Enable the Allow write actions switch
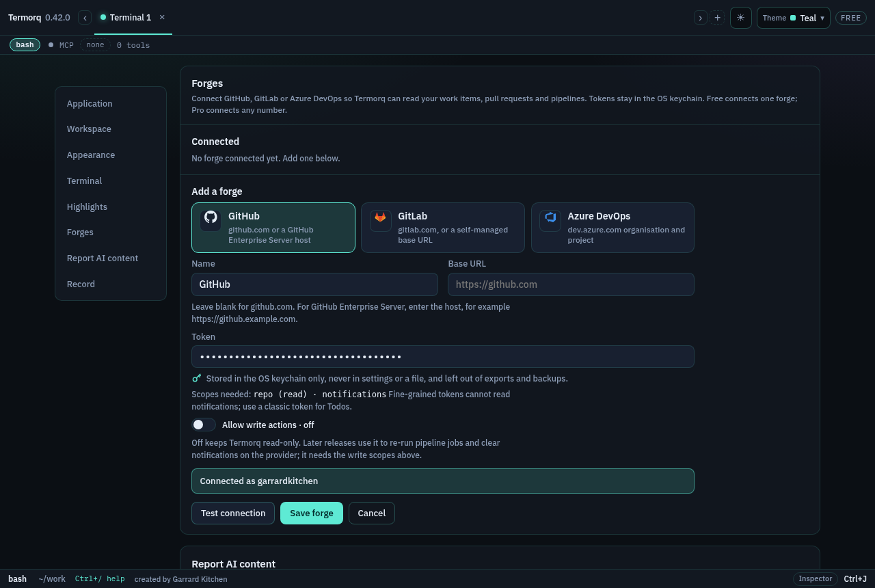This screenshot has width=875, height=588. click(x=204, y=425)
